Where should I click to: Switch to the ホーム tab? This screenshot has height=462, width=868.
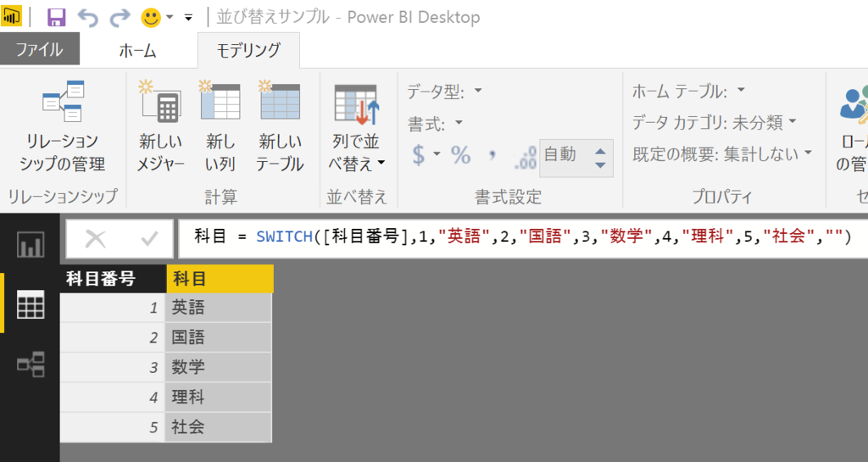138,50
